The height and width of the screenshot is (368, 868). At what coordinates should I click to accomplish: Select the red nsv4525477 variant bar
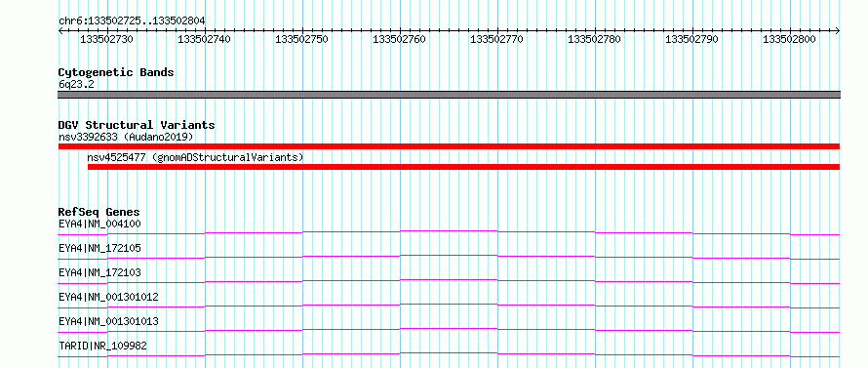464,167
